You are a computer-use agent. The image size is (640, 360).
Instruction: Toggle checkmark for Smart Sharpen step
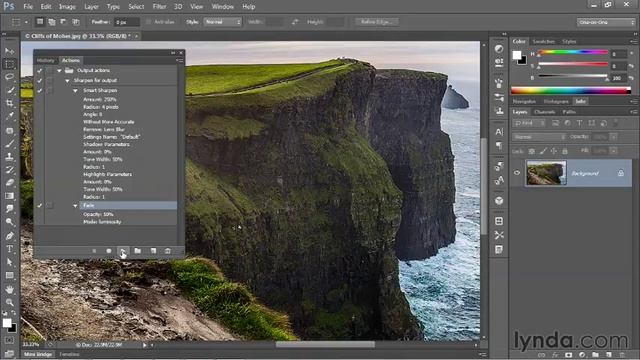pos(40,90)
